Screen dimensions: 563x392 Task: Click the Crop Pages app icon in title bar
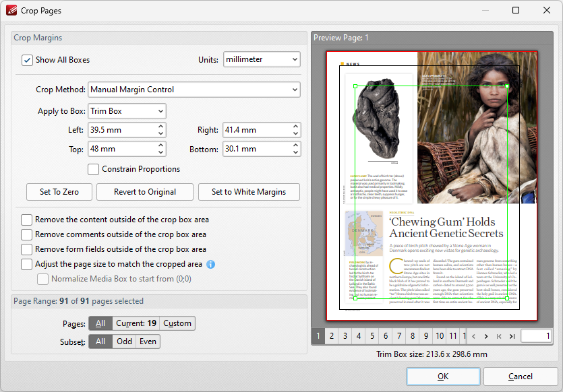(11, 10)
